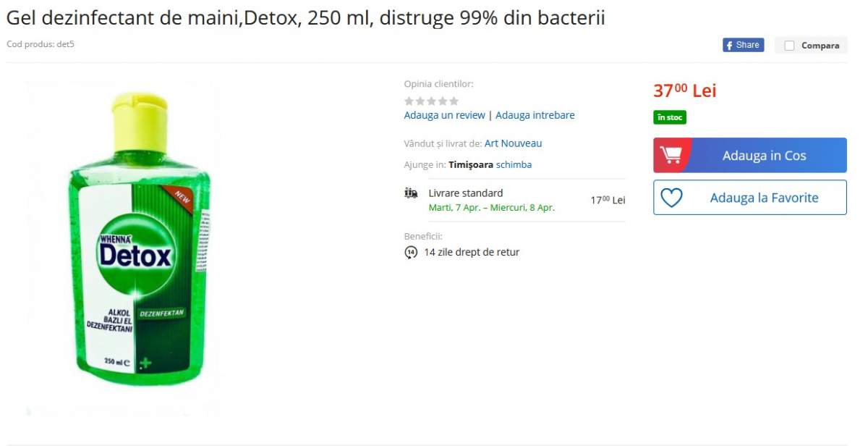Select the Livrare standard delivery option

click(x=466, y=193)
